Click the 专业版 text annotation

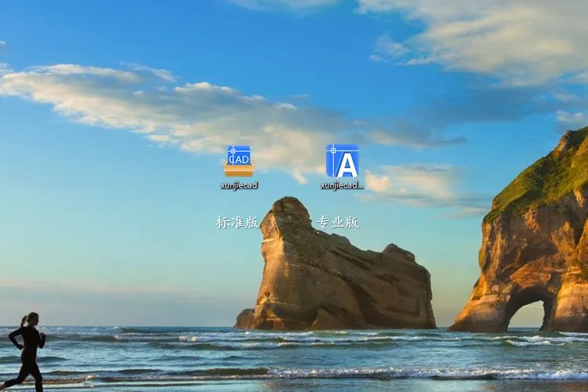pyautogui.click(x=338, y=222)
